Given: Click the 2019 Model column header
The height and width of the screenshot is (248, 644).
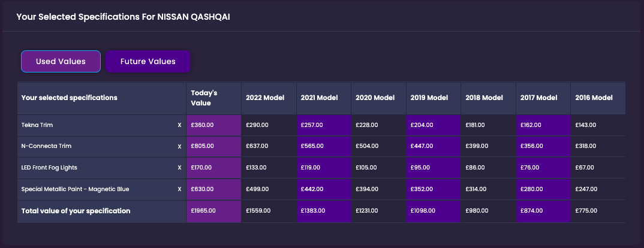Looking at the screenshot, I should coord(429,98).
